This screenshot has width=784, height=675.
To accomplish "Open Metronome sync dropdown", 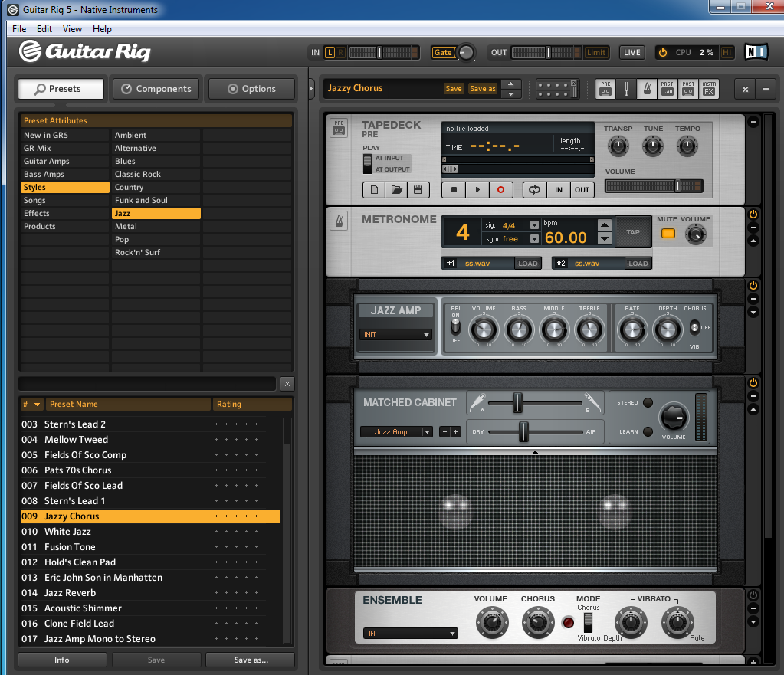I will 534,239.
